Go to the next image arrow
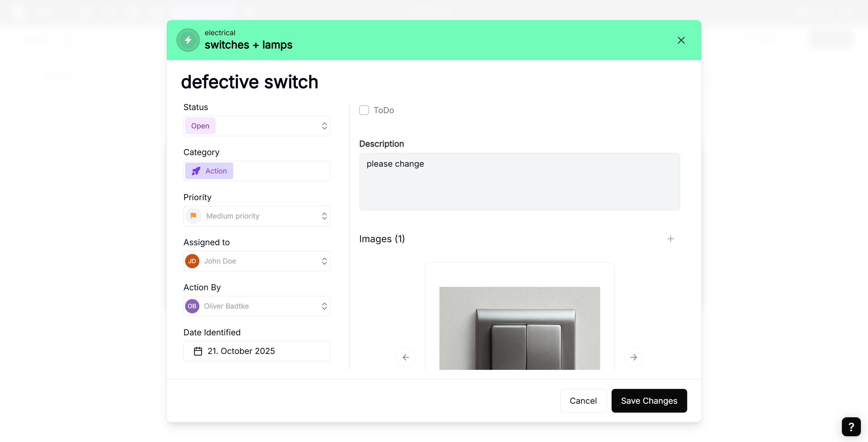The width and height of the screenshot is (868, 442). click(x=633, y=357)
